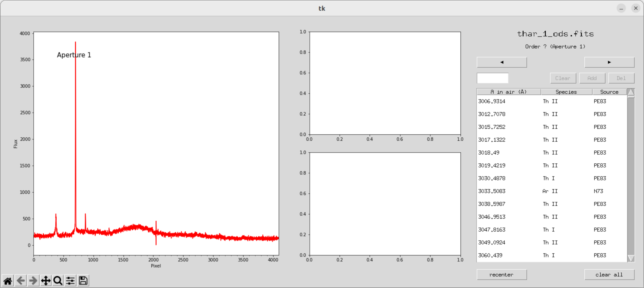Image resolution: width=644 pixels, height=288 pixels.
Task: Go to the next aperture with the right arrow
Action: [609, 62]
